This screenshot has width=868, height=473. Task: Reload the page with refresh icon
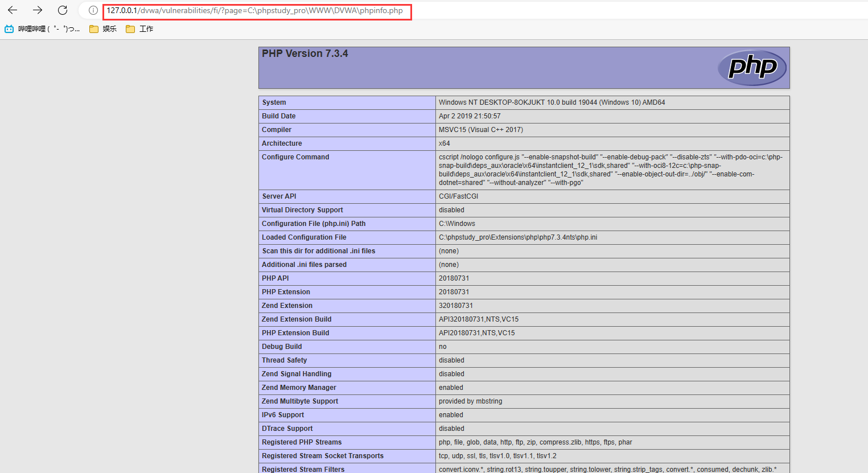(63, 10)
